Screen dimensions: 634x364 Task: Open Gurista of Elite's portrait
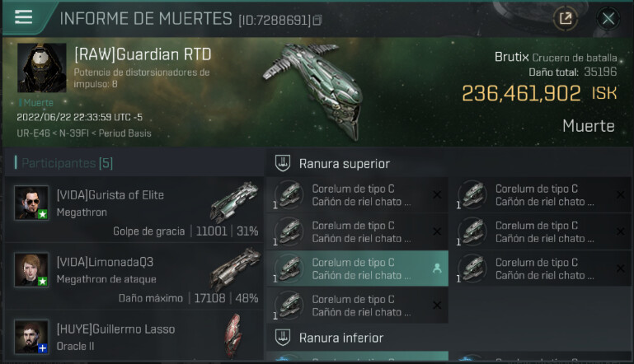[x=31, y=203]
